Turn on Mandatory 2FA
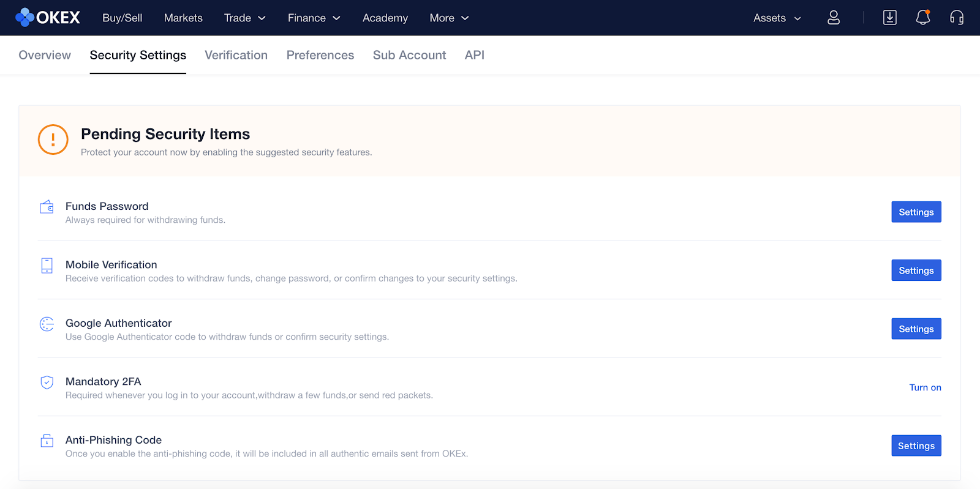 coord(925,387)
